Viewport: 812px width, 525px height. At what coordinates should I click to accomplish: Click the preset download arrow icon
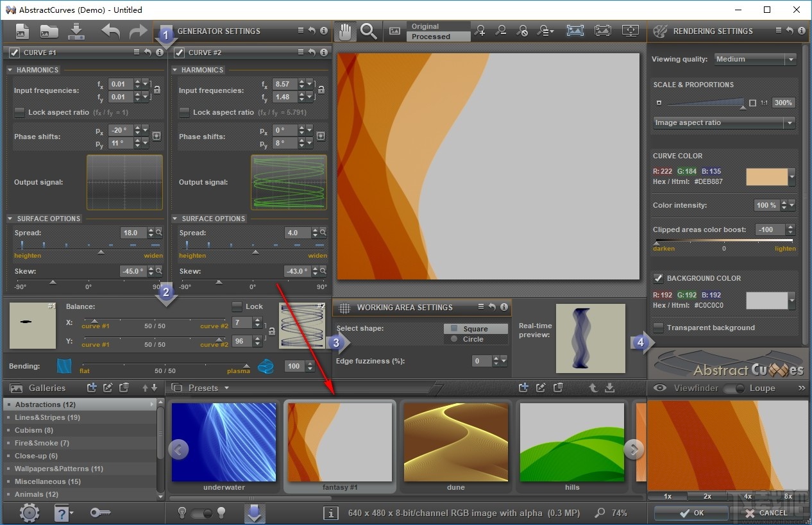(610, 388)
